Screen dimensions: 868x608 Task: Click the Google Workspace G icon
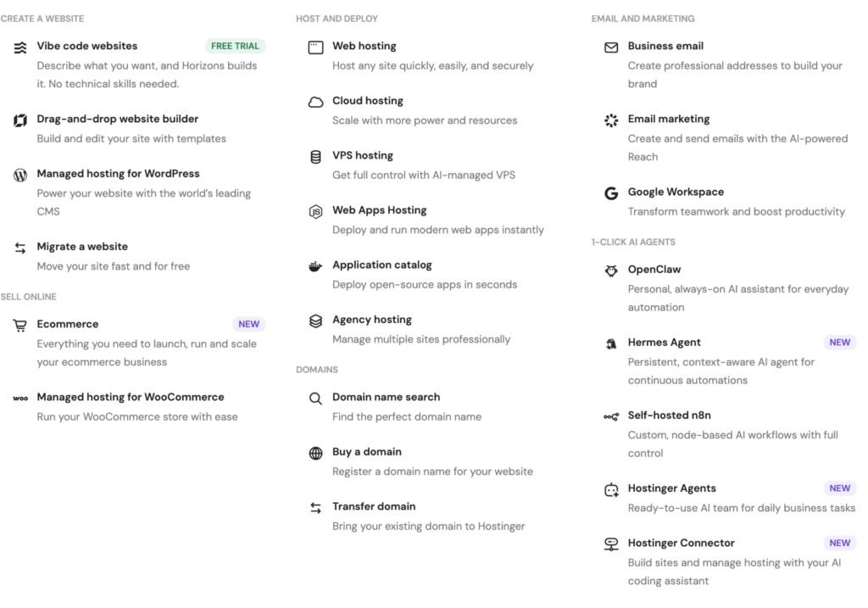pos(611,193)
